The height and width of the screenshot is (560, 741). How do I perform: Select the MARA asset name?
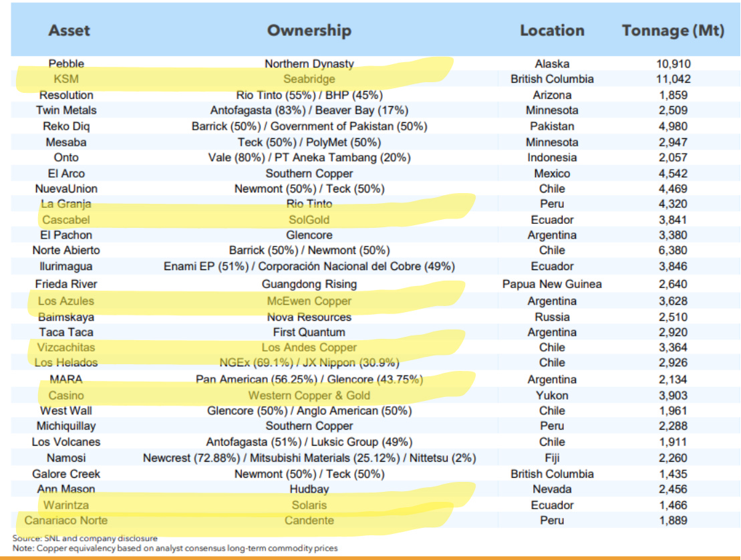point(66,380)
